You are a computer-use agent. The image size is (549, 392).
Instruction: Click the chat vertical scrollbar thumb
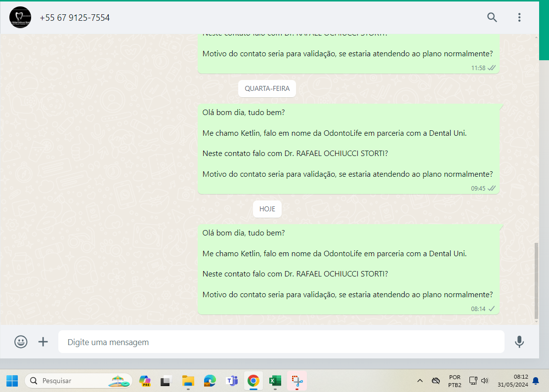tap(536, 280)
